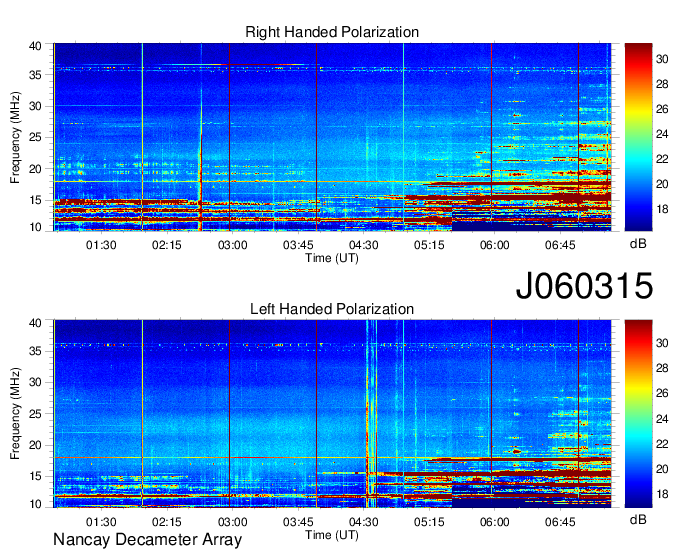Screen dimensions: 680x552
Task: Click the 06:00 tick on the bottom plot
Action: point(494,522)
